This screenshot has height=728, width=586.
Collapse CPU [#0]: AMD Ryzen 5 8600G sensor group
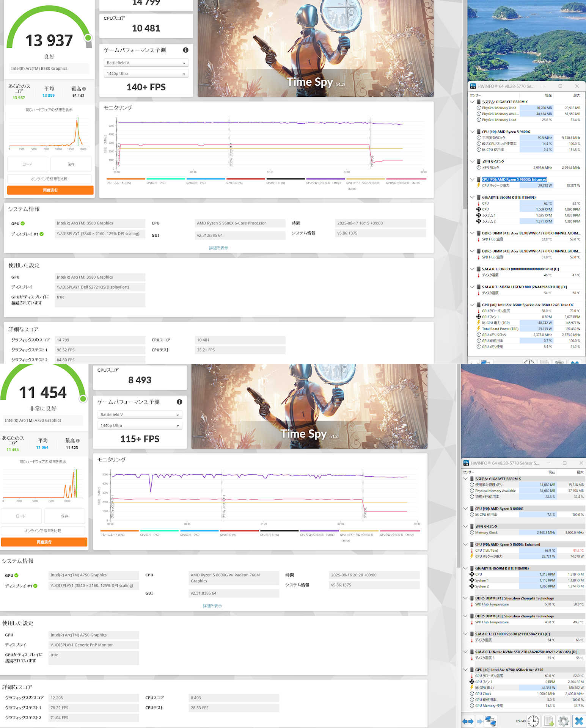pyautogui.click(x=465, y=508)
